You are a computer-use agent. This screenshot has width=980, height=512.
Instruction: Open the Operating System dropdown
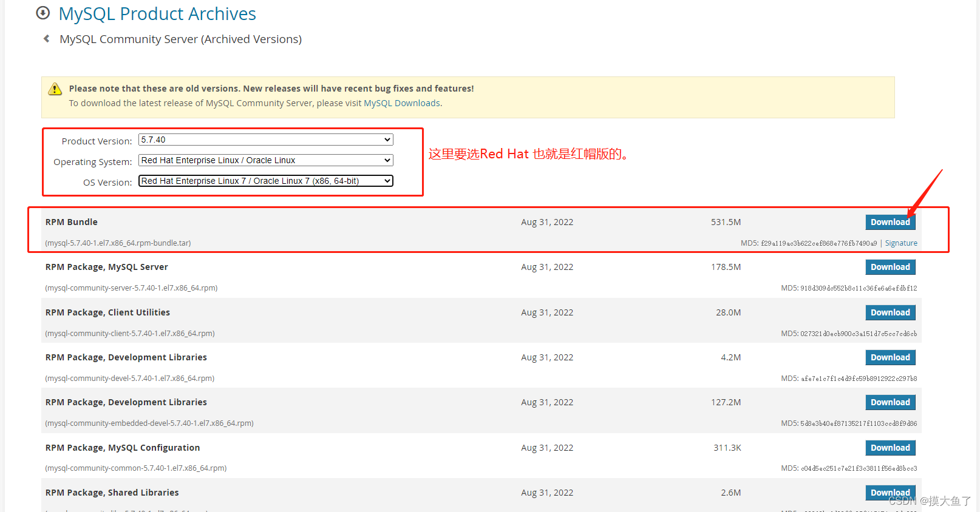pyautogui.click(x=266, y=160)
